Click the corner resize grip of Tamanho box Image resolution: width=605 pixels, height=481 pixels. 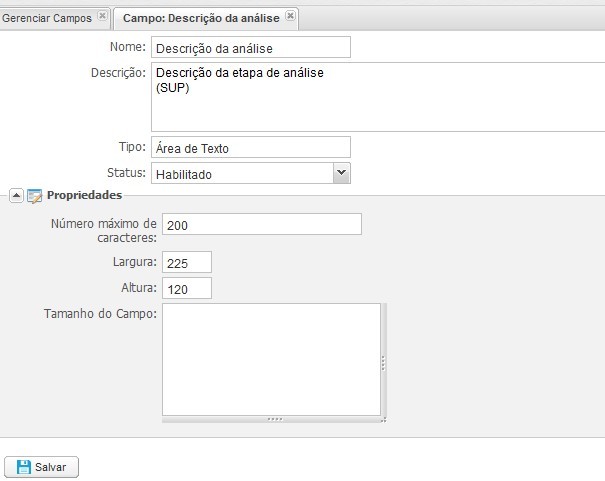384,420
